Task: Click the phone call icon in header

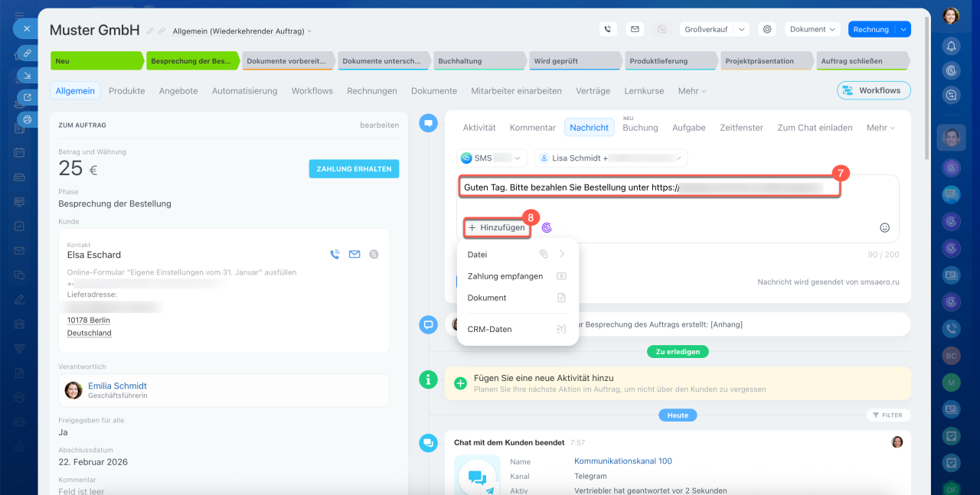Action: click(608, 29)
